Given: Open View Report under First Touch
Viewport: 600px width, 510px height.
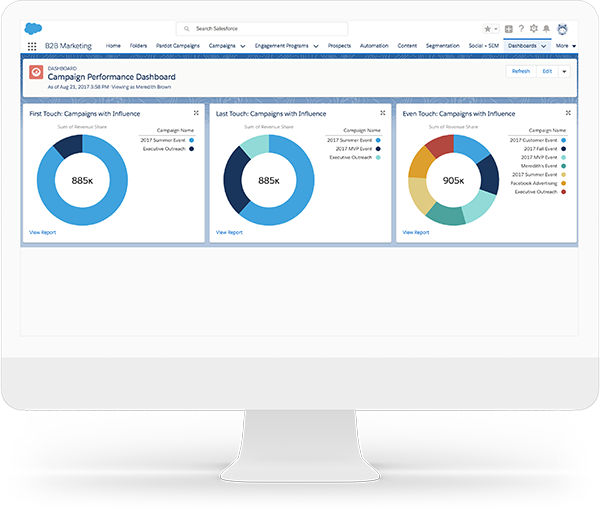Looking at the screenshot, I should tap(42, 233).
